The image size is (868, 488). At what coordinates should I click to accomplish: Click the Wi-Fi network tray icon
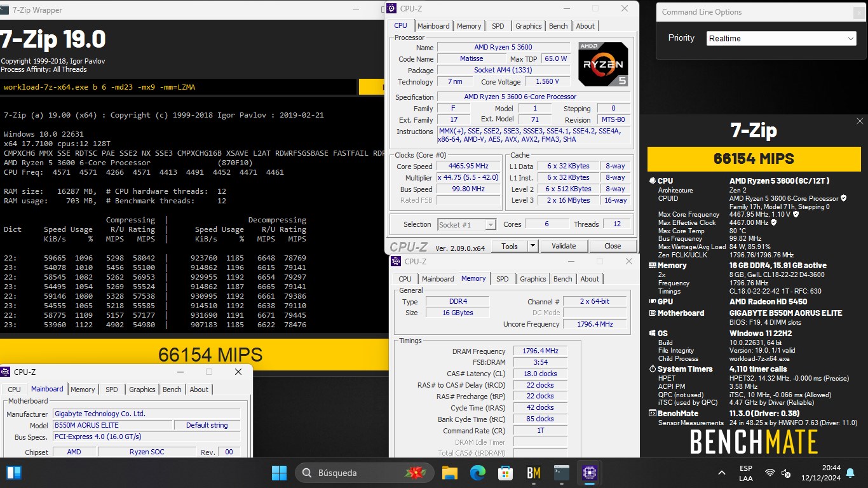coord(770,473)
